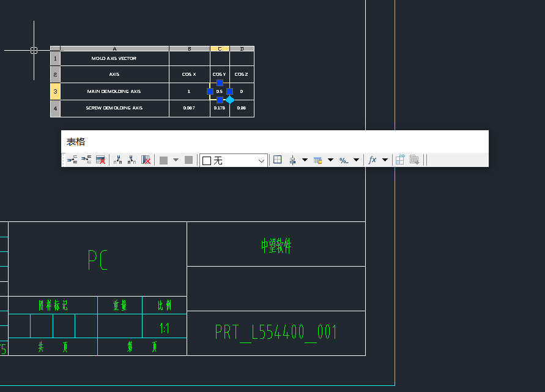Insert column right icon
This screenshot has height=392, width=545.
tap(132, 160)
